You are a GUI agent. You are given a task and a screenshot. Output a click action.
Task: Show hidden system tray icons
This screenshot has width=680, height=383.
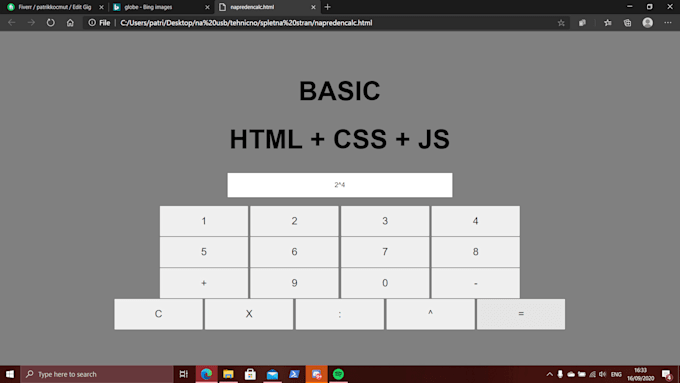549,374
